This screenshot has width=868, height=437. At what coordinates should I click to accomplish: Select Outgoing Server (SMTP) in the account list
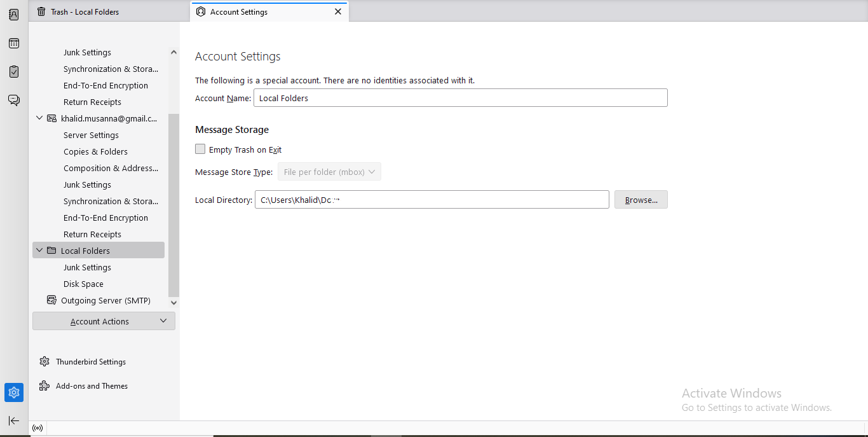click(105, 300)
